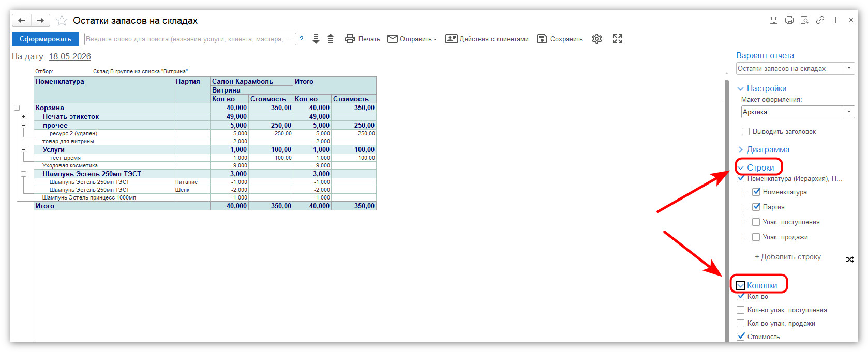Copy link via chain icon

[820, 20]
